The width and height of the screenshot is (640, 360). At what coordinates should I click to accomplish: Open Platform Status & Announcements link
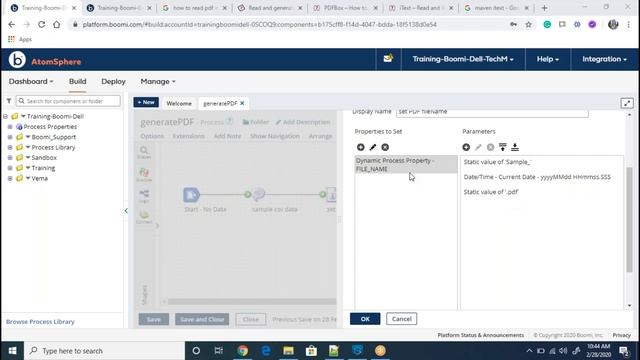(x=480, y=335)
